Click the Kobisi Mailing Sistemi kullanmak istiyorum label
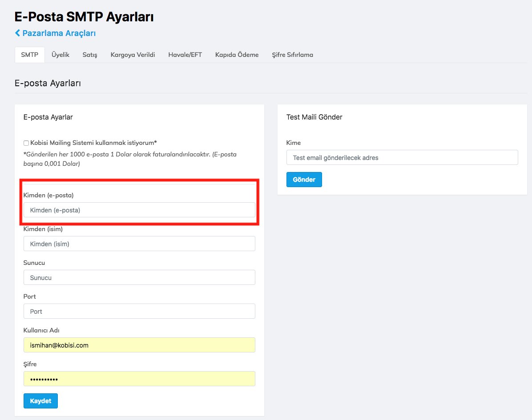 tap(93, 143)
